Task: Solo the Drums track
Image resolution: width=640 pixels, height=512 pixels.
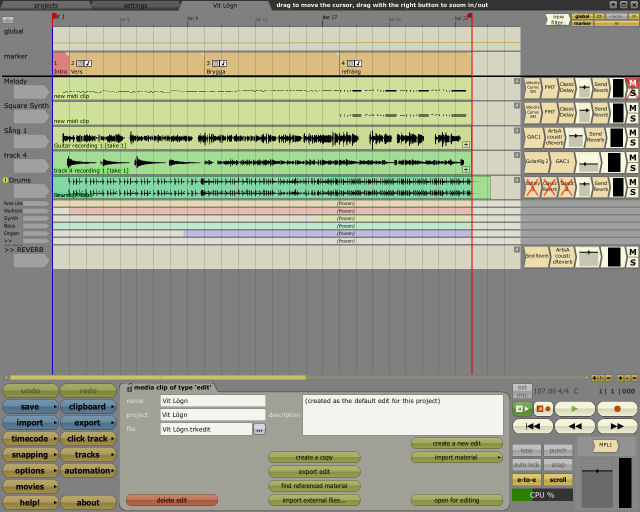Action: (632, 192)
